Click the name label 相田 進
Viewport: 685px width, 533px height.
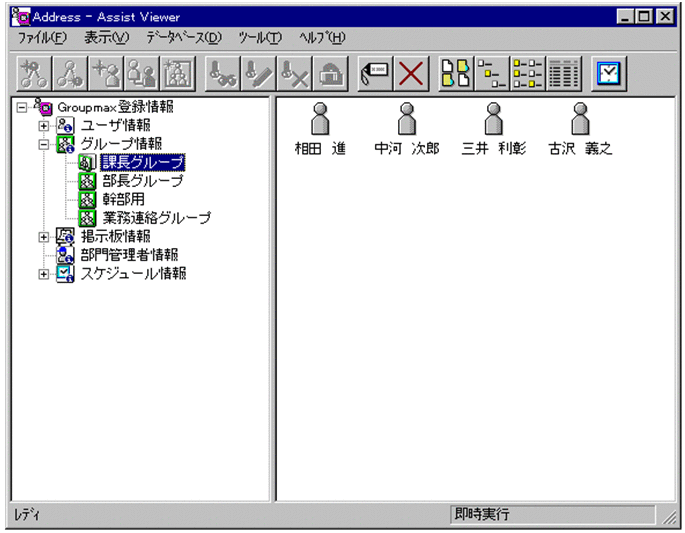pos(320,149)
